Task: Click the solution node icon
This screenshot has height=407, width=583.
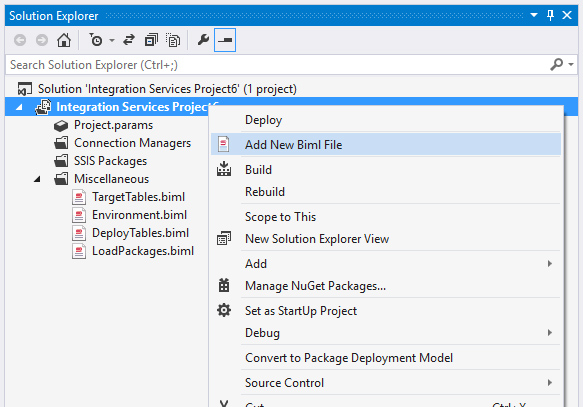Action: 25,89
